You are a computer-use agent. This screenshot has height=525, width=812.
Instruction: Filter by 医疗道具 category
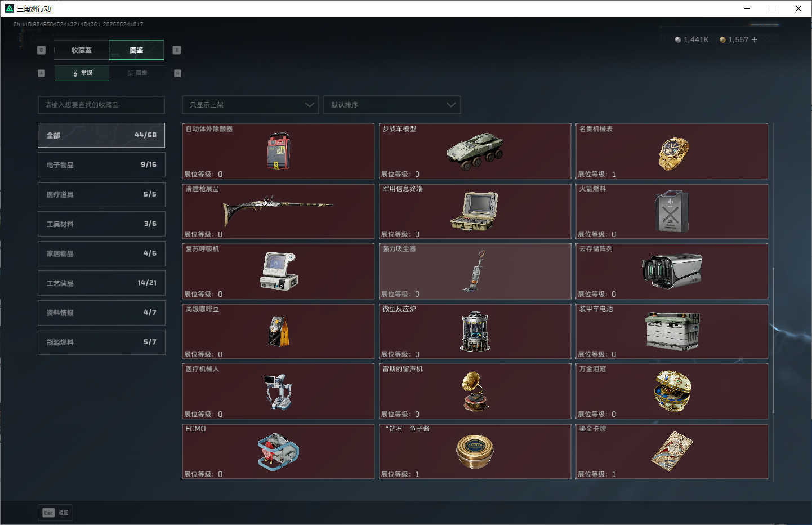coord(101,194)
